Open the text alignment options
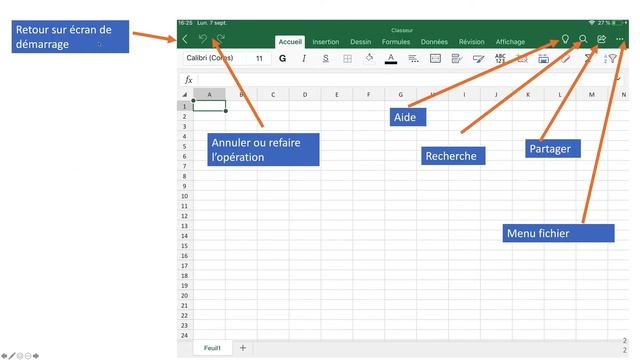Viewport: 640px width, 360px height. (413, 59)
